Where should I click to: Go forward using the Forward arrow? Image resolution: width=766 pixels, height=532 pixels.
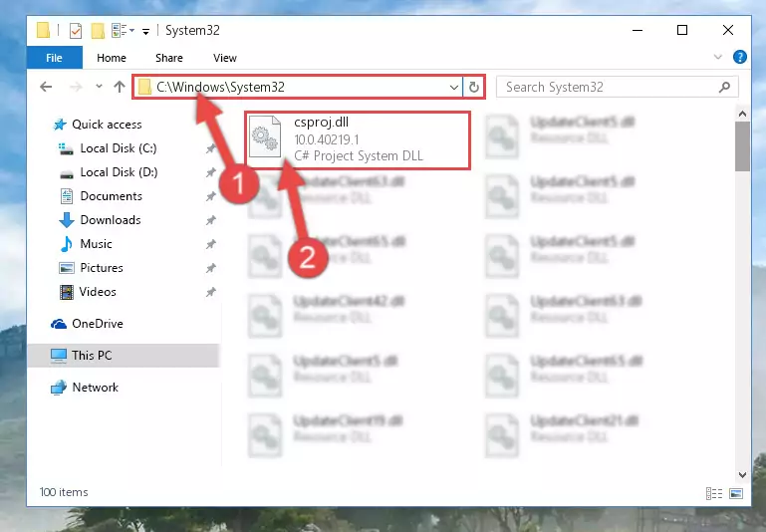click(x=76, y=87)
